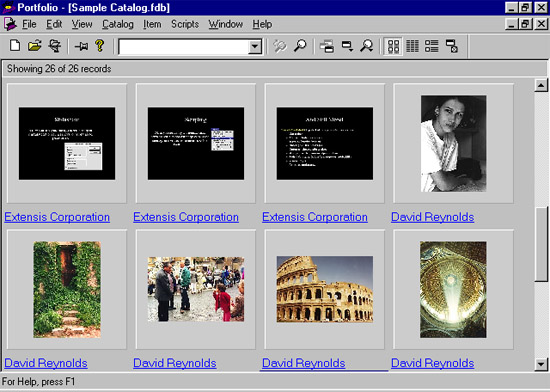Click the vertical scrollbar up arrow
This screenshot has height=392, width=550.
[x=541, y=85]
